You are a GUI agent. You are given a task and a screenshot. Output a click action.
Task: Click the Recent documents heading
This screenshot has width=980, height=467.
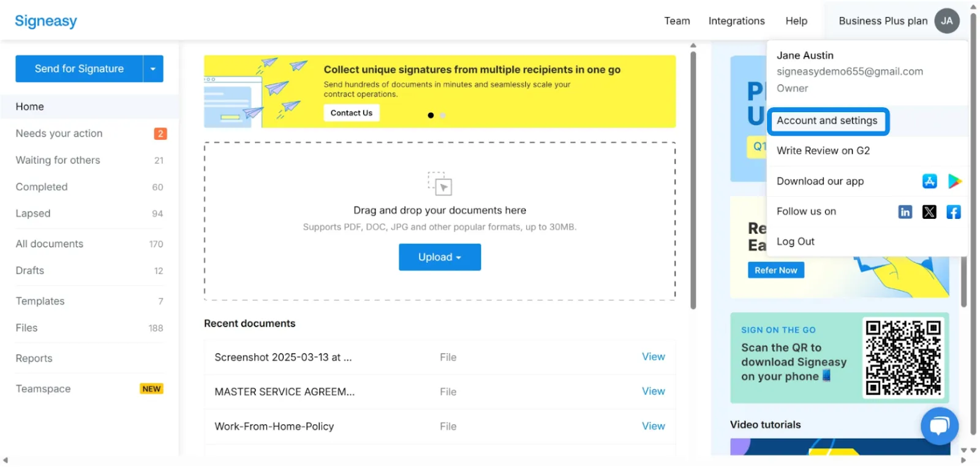(x=249, y=324)
